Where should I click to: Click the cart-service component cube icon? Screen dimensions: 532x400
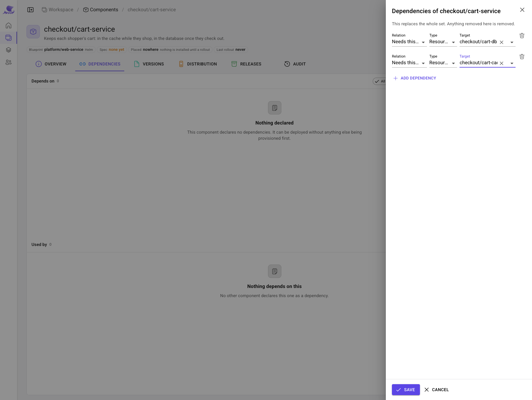(x=33, y=32)
